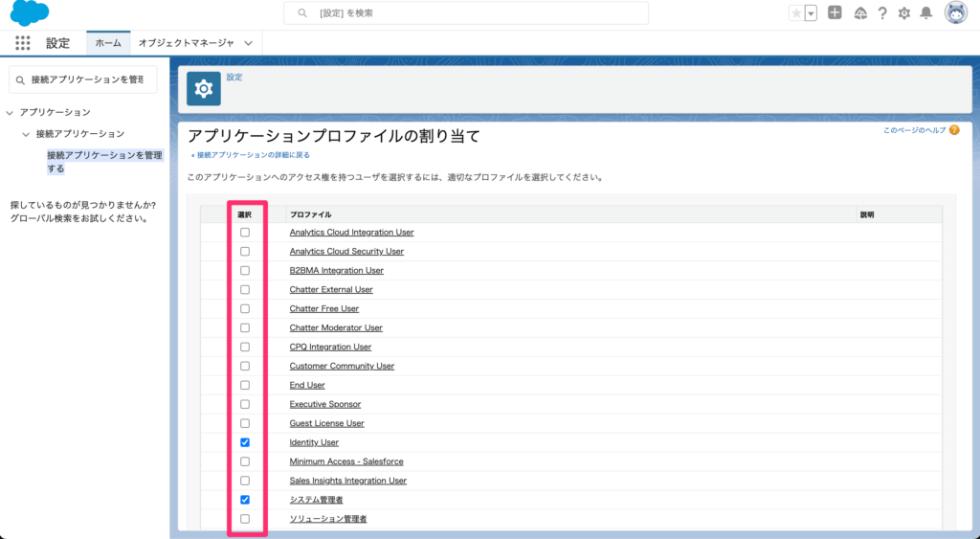
Task: Click the 選択 column header
Action: click(244, 214)
